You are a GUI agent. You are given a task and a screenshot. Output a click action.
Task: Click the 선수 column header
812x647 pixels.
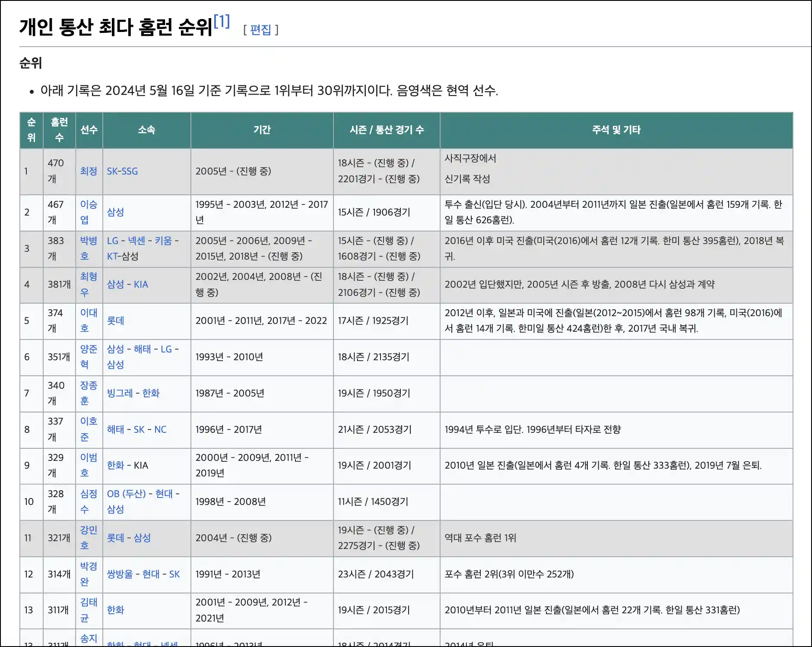pyautogui.click(x=89, y=130)
